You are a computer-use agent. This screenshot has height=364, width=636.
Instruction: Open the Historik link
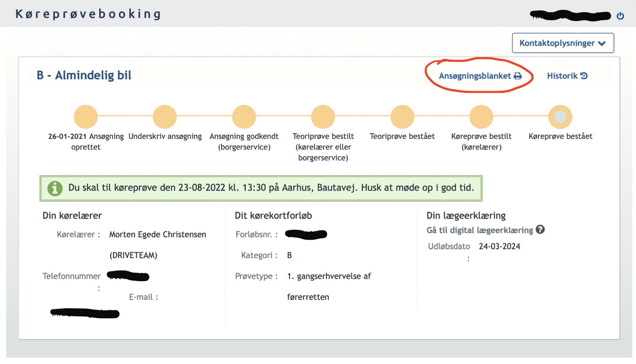pos(562,76)
